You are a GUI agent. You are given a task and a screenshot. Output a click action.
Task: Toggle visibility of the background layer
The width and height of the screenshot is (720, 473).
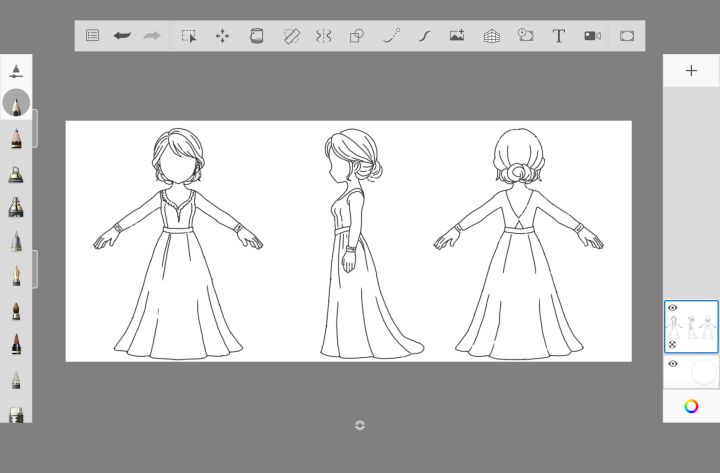click(x=673, y=364)
